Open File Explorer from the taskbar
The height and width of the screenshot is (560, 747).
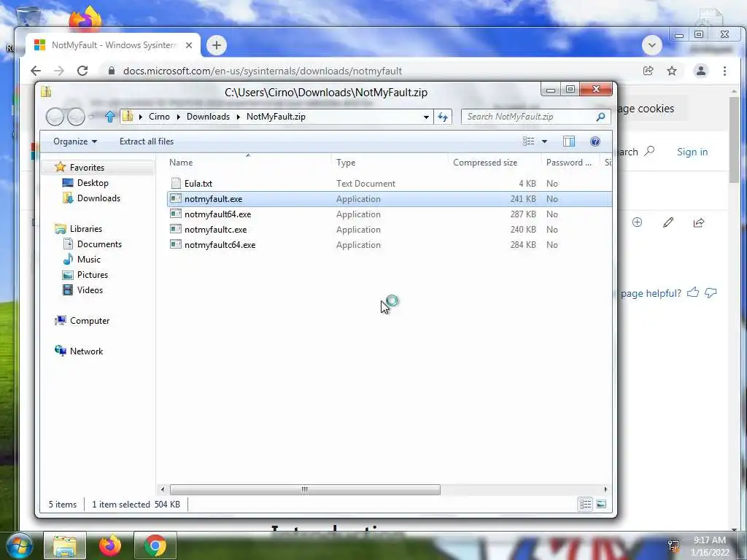pyautogui.click(x=65, y=545)
